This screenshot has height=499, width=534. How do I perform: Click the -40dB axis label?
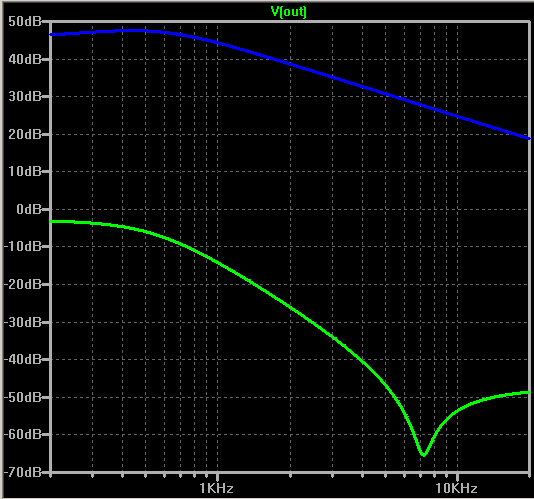pyautogui.click(x=22, y=359)
